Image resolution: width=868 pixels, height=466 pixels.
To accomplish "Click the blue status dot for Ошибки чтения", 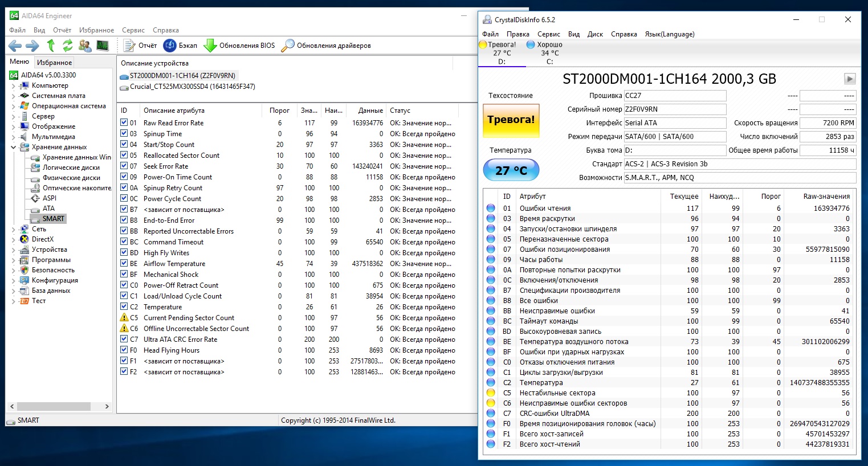I will 491,209.
